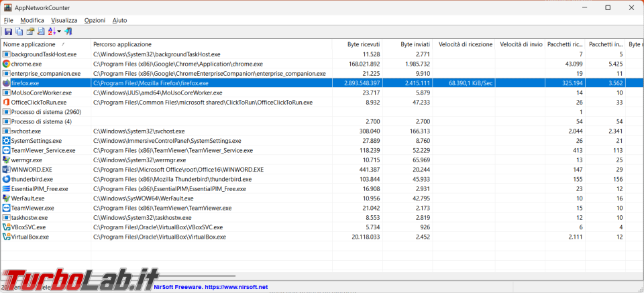Click the taskhostw.exe bytes received 8.553

pos(372,217)
